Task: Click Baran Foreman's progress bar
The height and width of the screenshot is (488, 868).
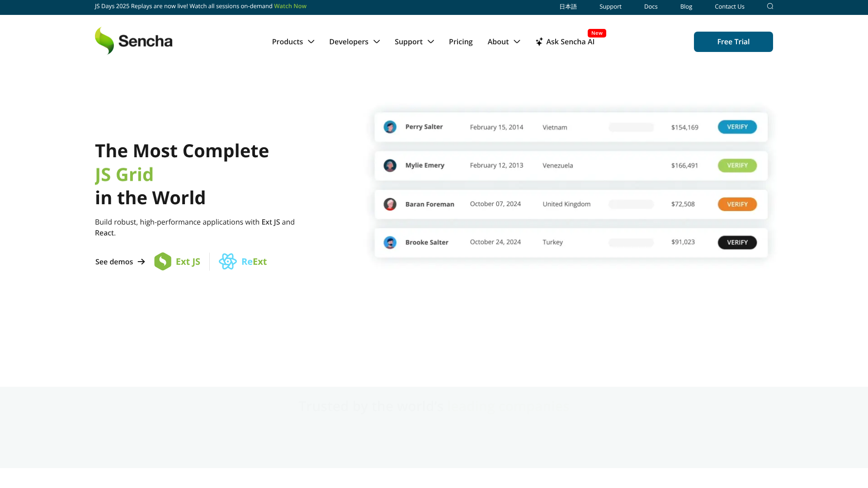Action: (630, 204)
